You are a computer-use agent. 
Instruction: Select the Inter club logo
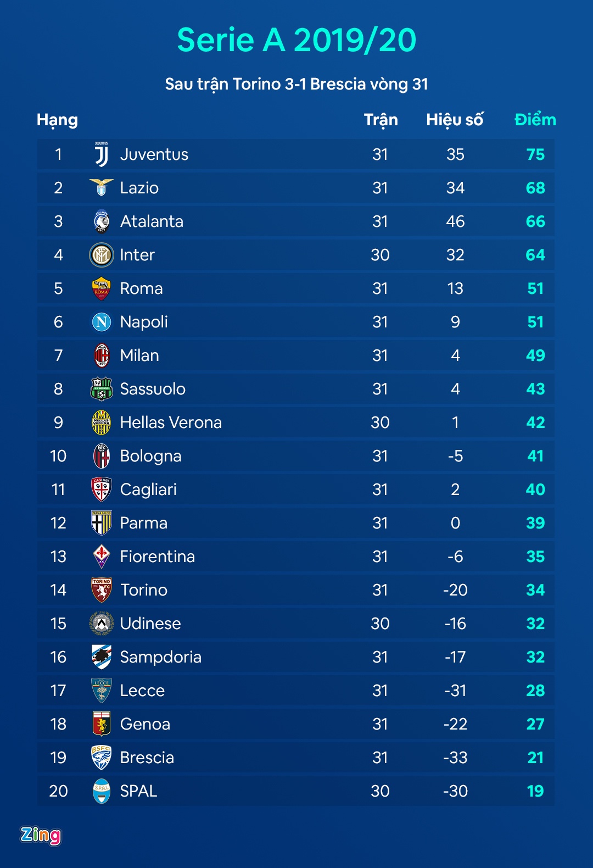102,255
